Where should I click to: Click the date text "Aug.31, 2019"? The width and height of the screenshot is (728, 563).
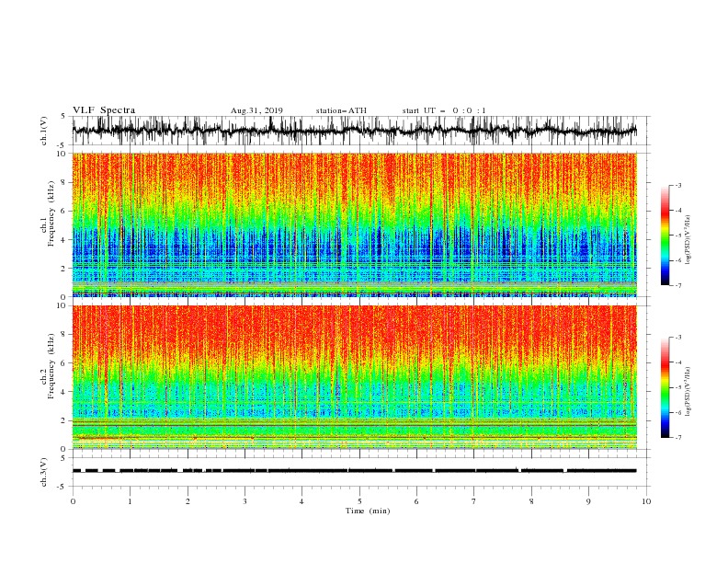tap(256, 110)
